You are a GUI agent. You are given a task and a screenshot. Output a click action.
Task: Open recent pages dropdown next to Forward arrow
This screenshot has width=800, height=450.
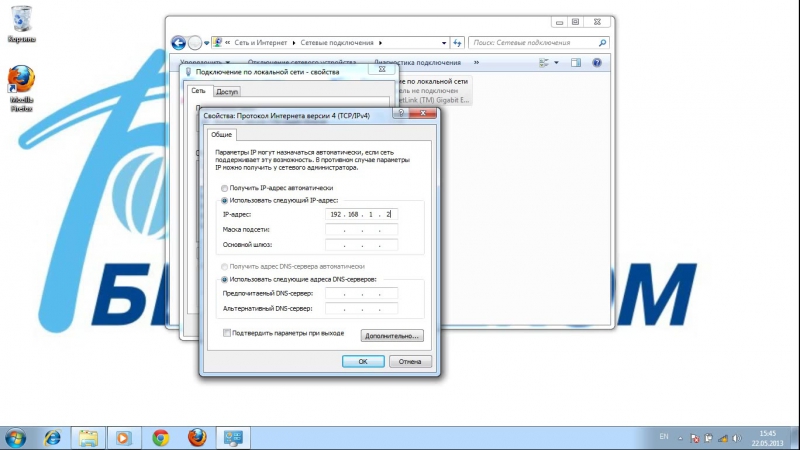(x=206, y=43)
